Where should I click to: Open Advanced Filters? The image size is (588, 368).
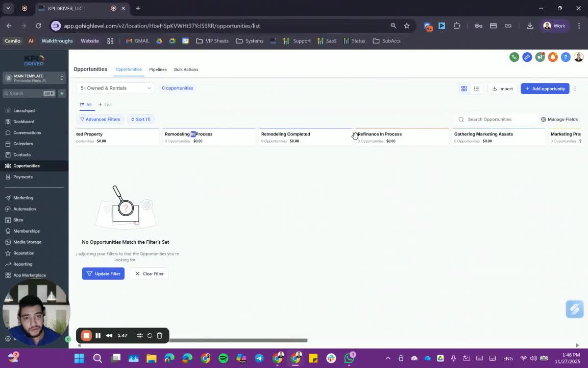pyautogui.click(x=101, y=120)
